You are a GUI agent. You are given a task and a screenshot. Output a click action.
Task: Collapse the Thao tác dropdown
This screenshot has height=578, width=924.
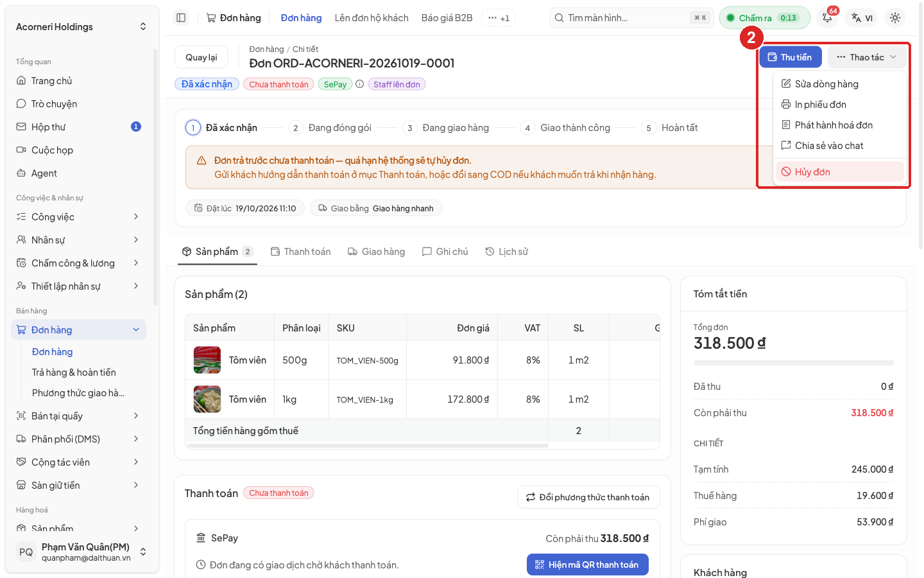867,57
